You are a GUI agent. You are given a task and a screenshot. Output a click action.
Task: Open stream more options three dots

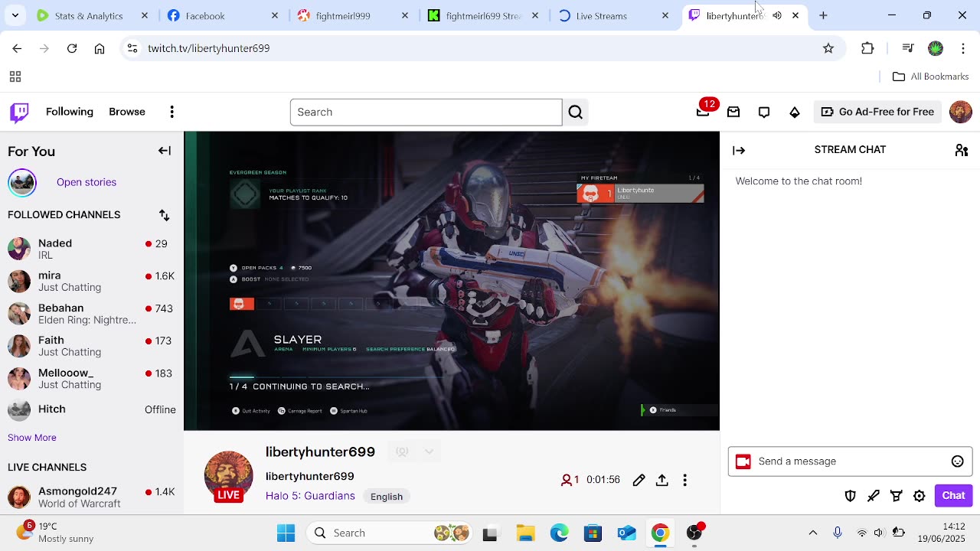coord(685,480)
